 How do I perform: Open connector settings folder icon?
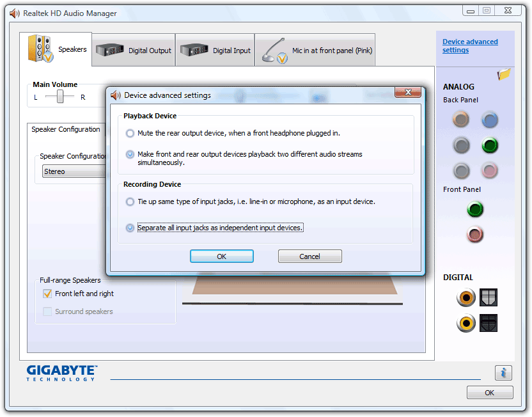coord(503,74)
